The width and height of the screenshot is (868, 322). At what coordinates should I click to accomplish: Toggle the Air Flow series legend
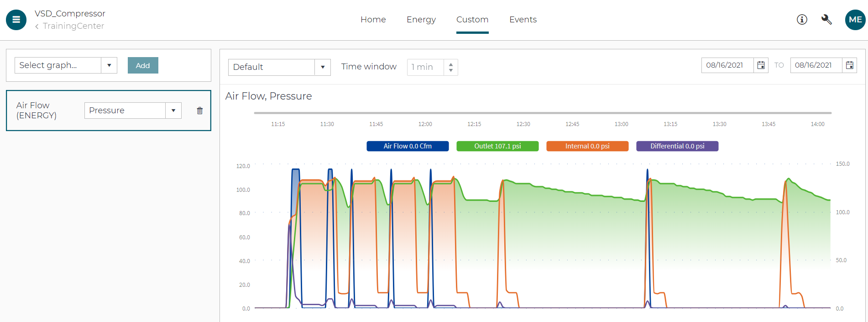[408, 146]
